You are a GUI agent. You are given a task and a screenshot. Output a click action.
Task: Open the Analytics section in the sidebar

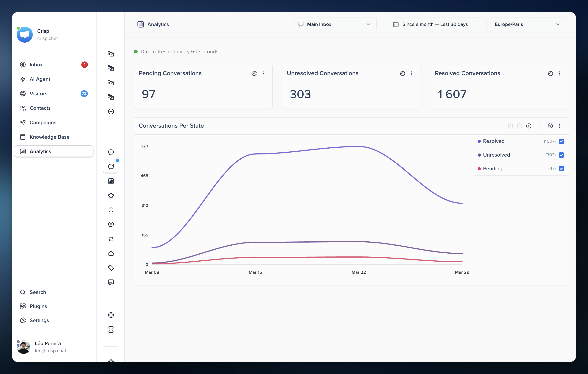[40, 151]
